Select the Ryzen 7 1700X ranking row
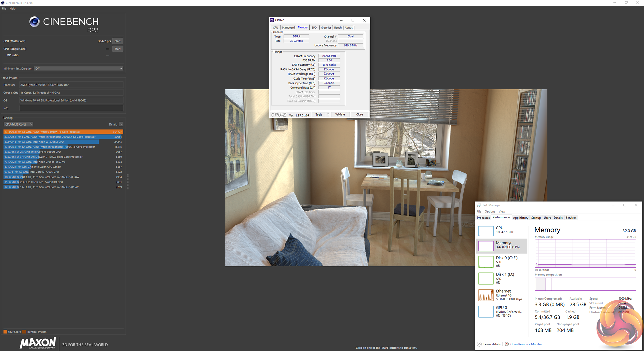Viewport: 644px width, 351px height. tap(63, 157)
